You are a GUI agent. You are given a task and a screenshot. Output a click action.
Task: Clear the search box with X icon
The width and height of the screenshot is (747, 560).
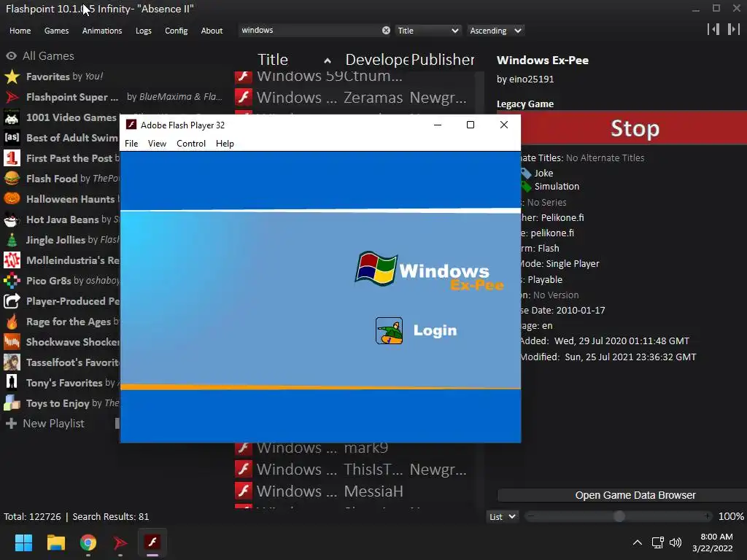tap(386, 31)
